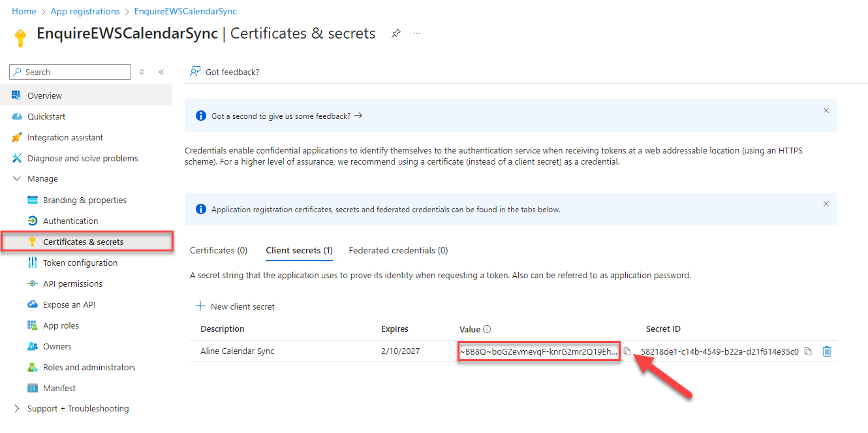Click the secret value text ~BB8Q~boGZ
Screen dimensions: 868x433
(538, 351)
